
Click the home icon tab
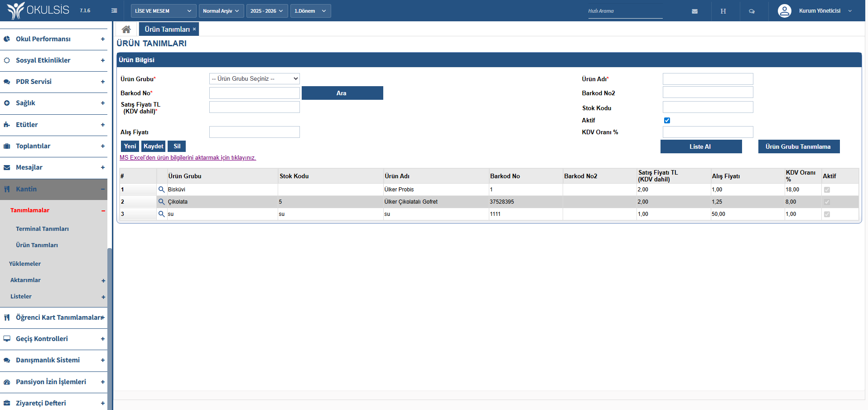(x=126, y=29)
